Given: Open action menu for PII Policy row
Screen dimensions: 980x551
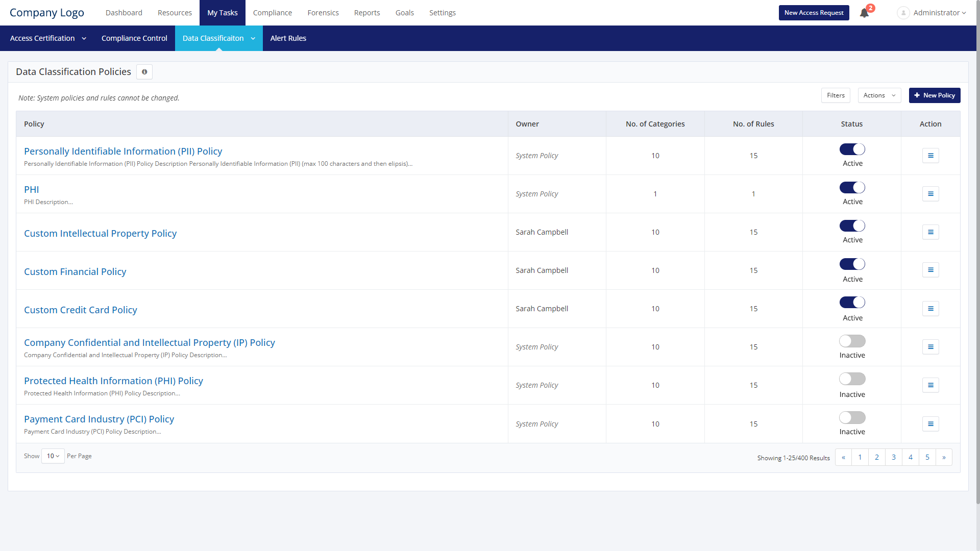Looking at the screenshot, I should click(x=930, y=156).
